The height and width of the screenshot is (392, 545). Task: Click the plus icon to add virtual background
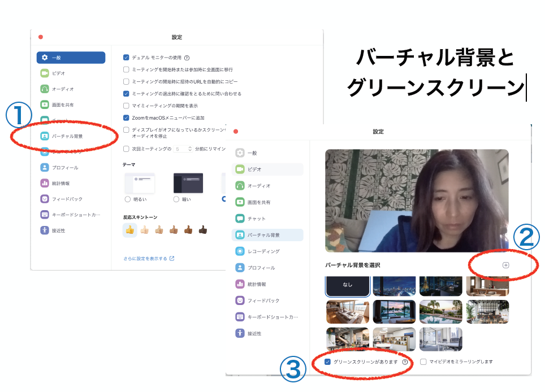tap(505, 265)
